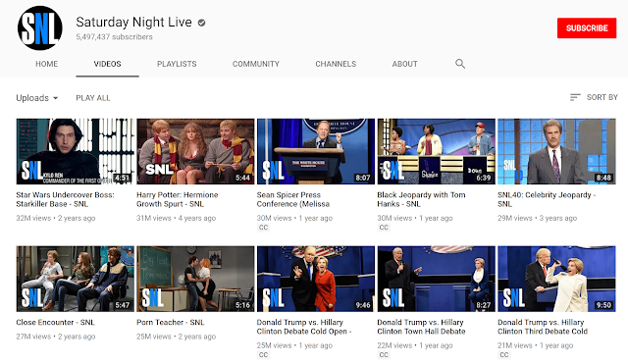Open Clinton Debate Cold Open title
This screenshot has width=628, height=364.
tap(304, 327)
